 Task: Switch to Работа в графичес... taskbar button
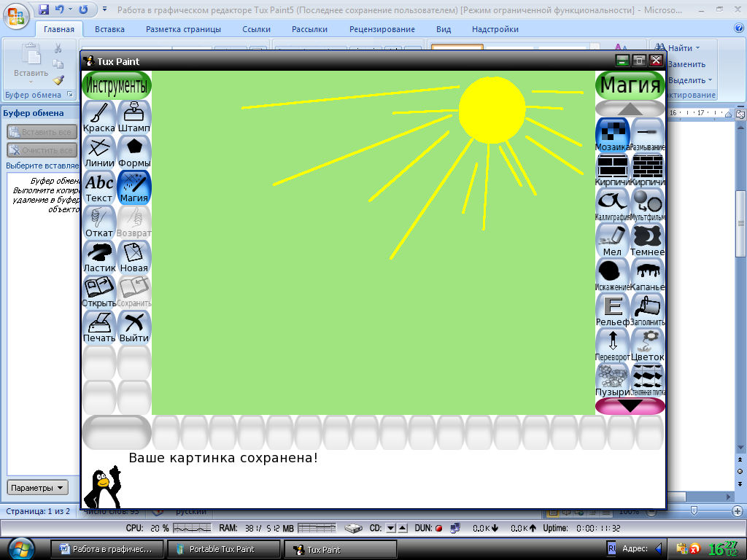tap(107, 549)
